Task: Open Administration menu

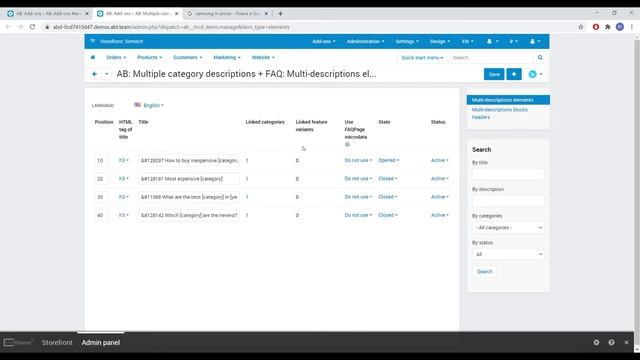Action: point(365,41)
